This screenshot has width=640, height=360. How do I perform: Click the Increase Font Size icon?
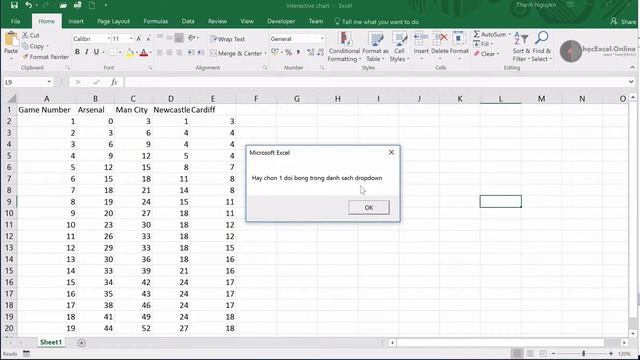(139, 38)
